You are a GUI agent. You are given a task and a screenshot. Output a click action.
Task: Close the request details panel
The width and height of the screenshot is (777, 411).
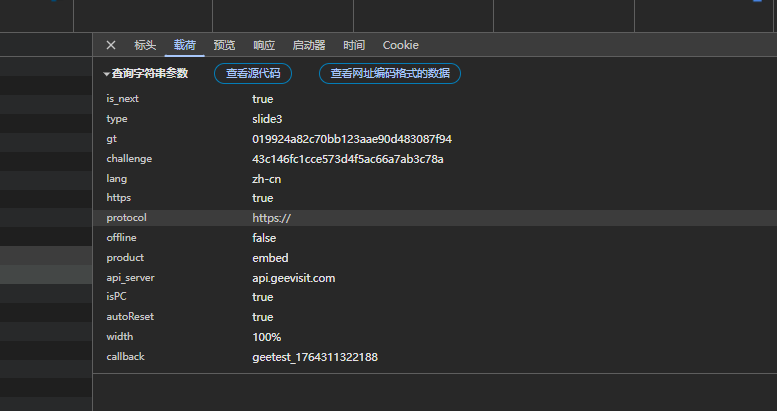click(x=111, y=45)
